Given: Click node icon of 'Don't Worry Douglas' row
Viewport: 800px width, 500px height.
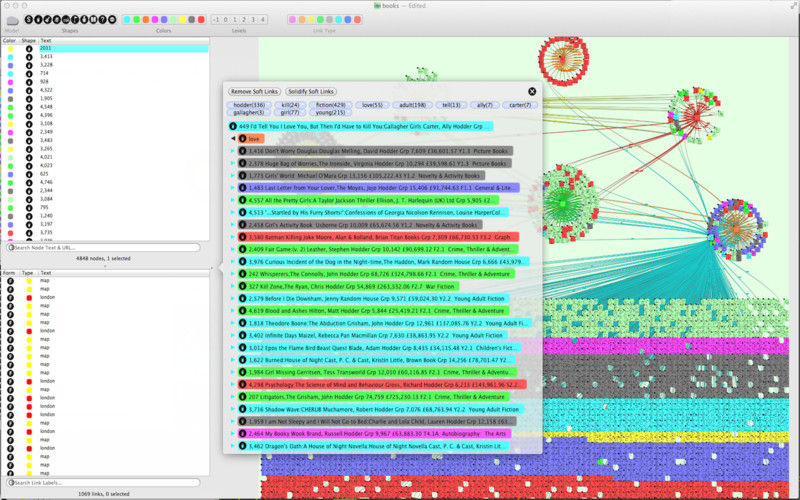Looking at the screenshot, I should coord(242,151).
